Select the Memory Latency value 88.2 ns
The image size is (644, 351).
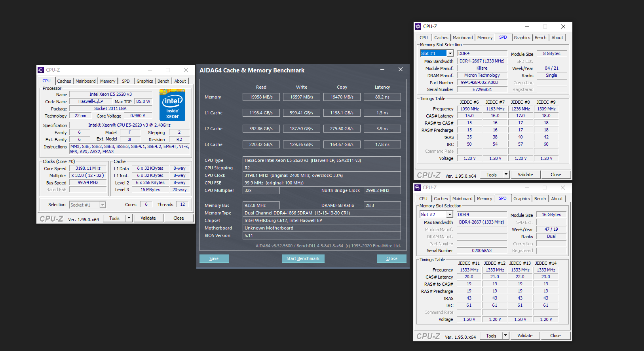(382, 97)
